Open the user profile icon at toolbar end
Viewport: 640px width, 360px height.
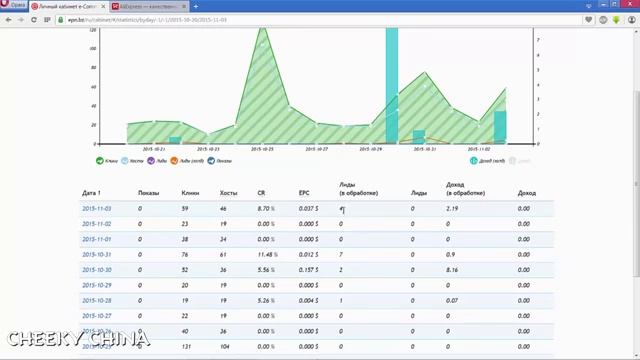(631, 20)
